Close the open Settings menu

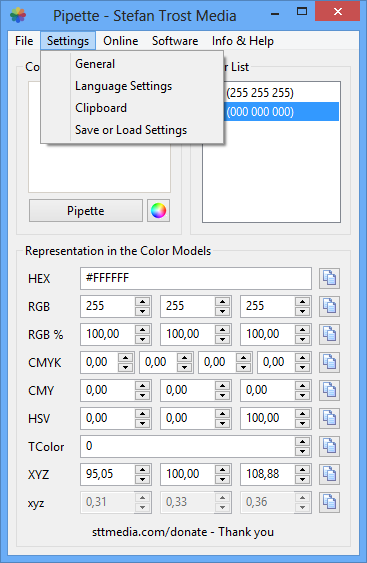click(68, 41)
